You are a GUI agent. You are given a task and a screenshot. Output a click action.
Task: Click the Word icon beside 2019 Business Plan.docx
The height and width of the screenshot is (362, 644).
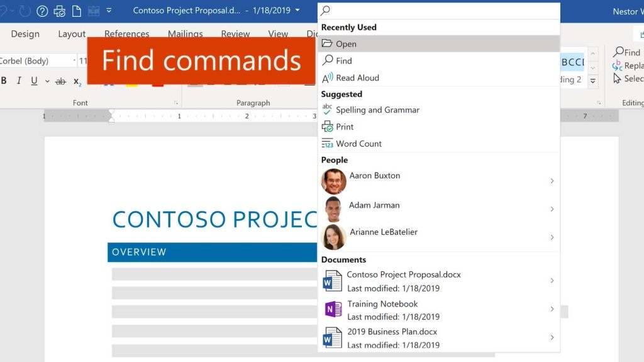point(333,337)
